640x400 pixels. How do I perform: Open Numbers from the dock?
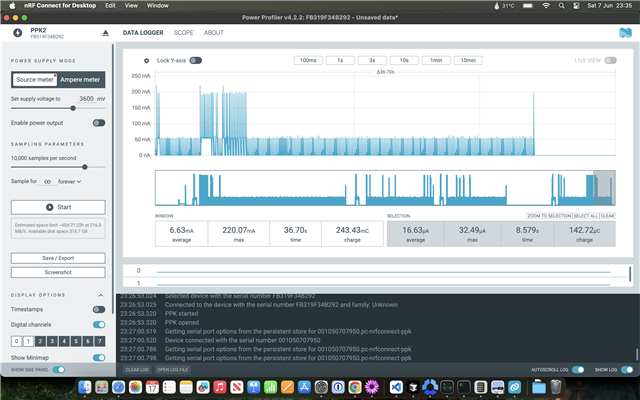270,387
